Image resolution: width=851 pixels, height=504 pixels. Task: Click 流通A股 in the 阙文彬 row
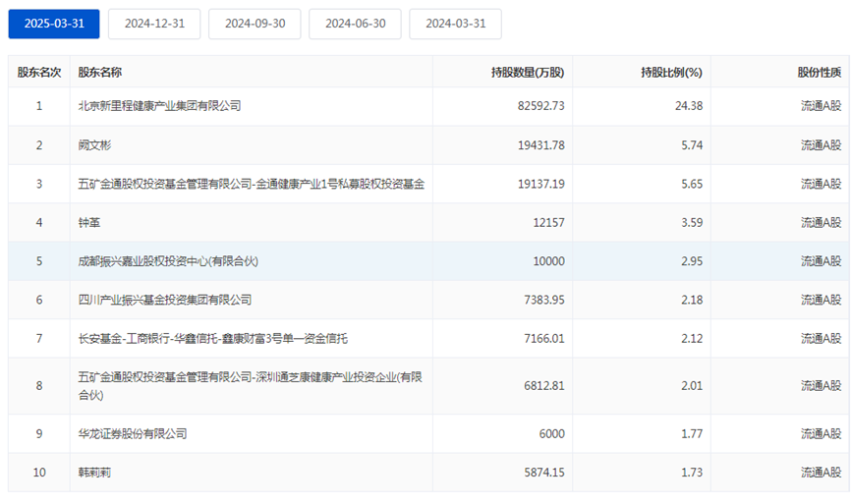[822, 144]
